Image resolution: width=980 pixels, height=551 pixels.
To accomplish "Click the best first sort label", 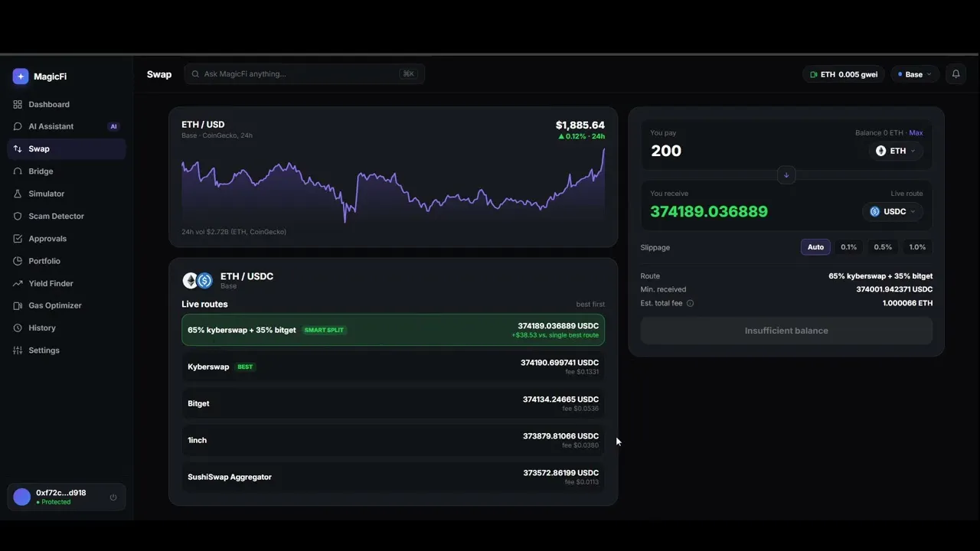I will (590, 305).
